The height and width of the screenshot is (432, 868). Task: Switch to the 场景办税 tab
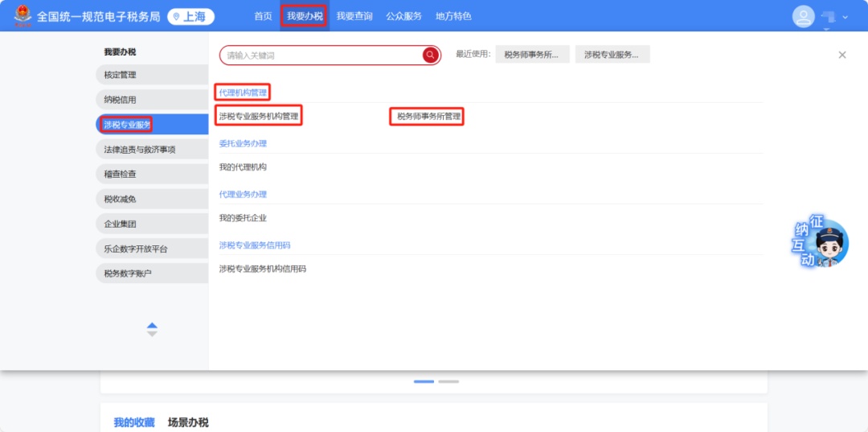[x=188, y=422]
